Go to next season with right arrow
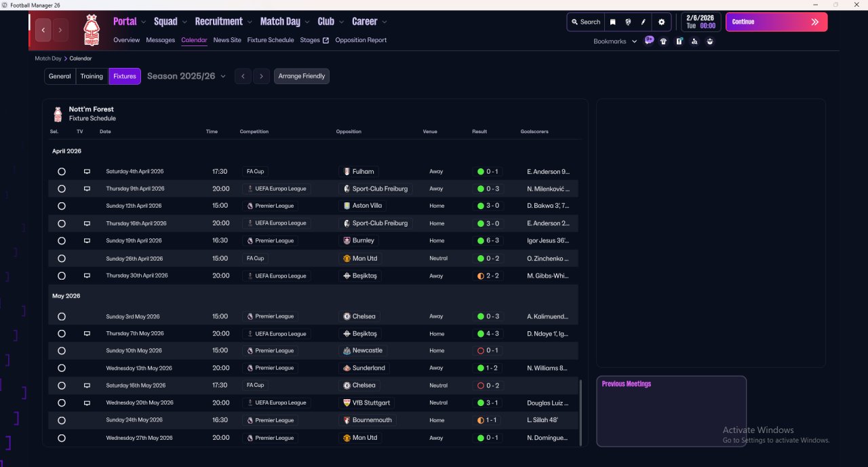868x467 pixels. (262, 76)
